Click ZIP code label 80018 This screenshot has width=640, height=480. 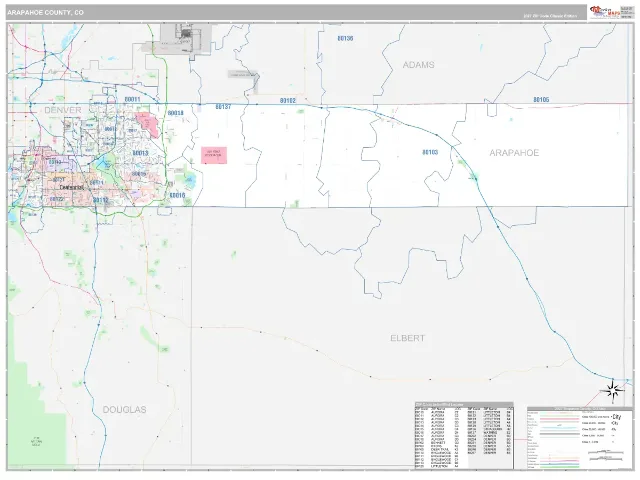point(176,113)
